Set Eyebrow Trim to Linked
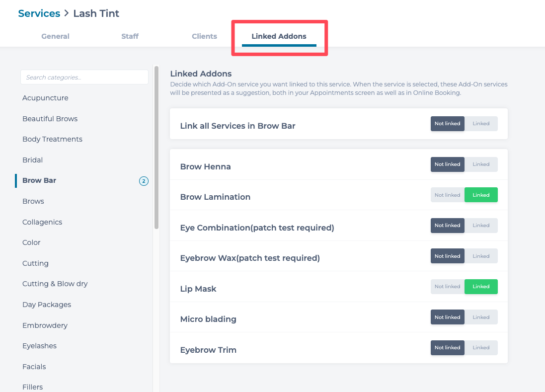The image size is (545, 392). tap(480, 348)
